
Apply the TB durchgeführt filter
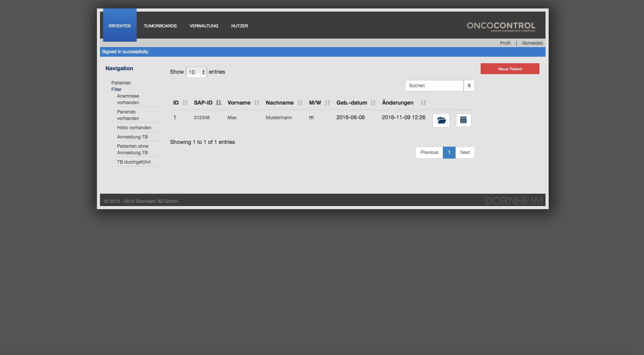134,162
